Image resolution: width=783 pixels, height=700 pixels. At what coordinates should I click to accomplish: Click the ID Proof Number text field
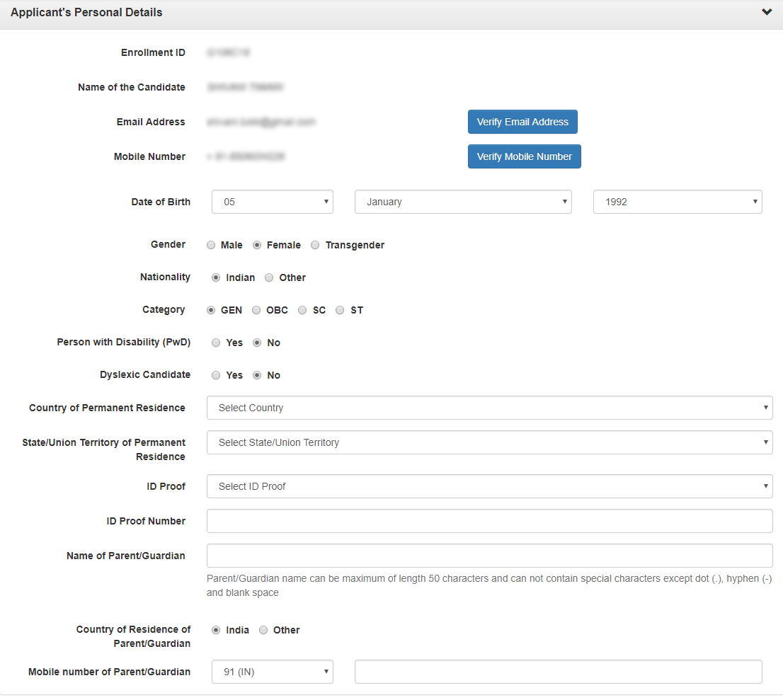(x=489, y=521)
